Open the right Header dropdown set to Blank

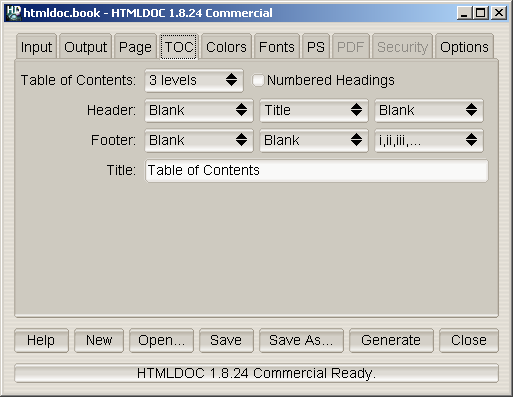[x=429, y=110]
